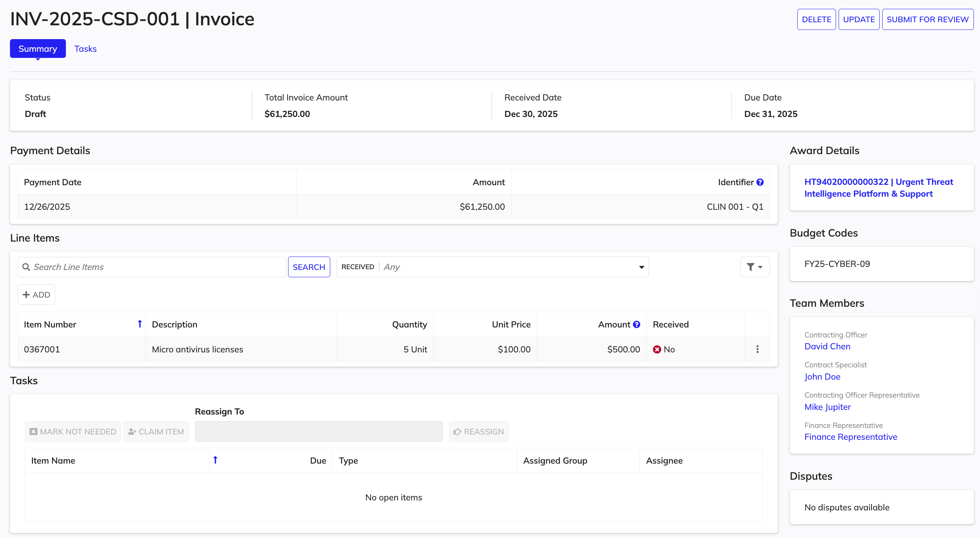Click the Assigned Group column header
Screen dimensions: 980x538
555,461
